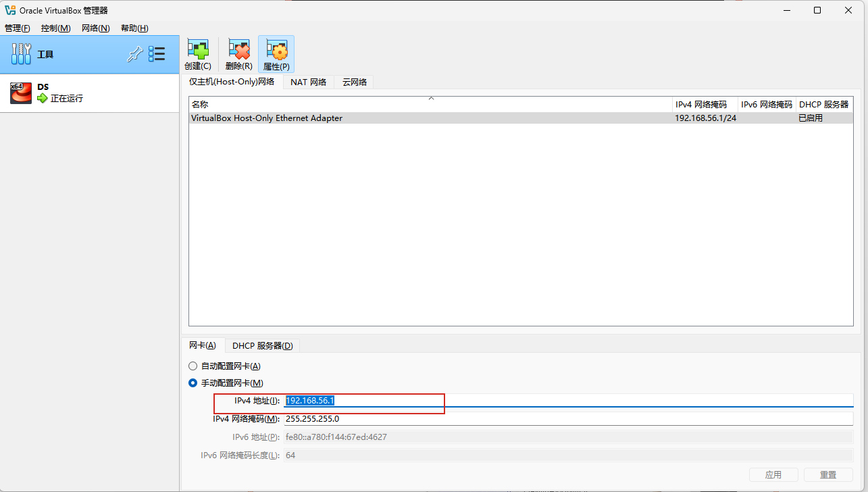Click the IPv6 prefix length field 64
Screen dimensions: 868x492
coord(569,456)
